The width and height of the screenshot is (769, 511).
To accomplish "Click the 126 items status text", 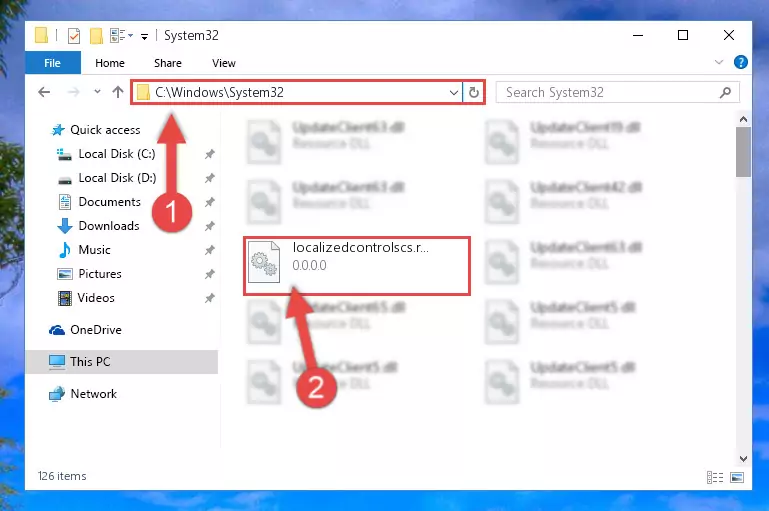I will point(62,476).
